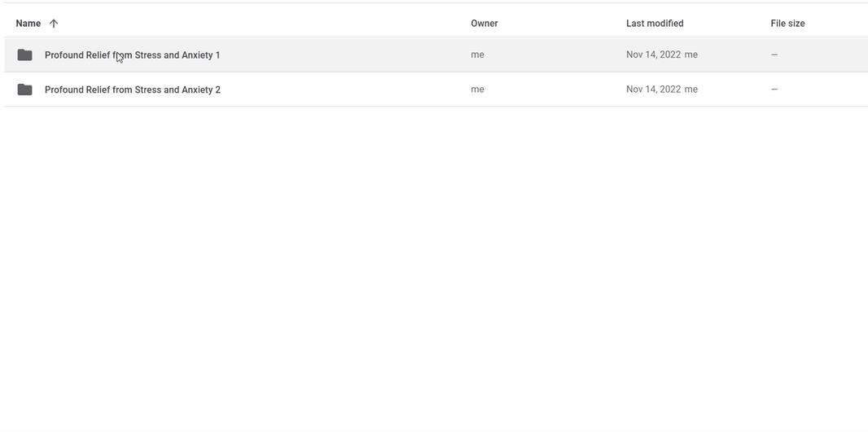Click the File size column header
The width and height of the screenshot is (868, 432).
point(787,24)
